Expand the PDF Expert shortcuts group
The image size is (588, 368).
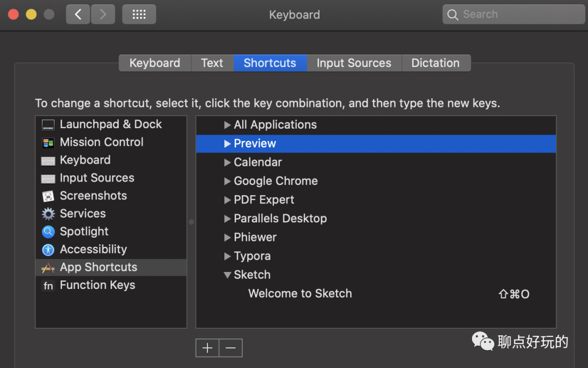click(227, 200)
